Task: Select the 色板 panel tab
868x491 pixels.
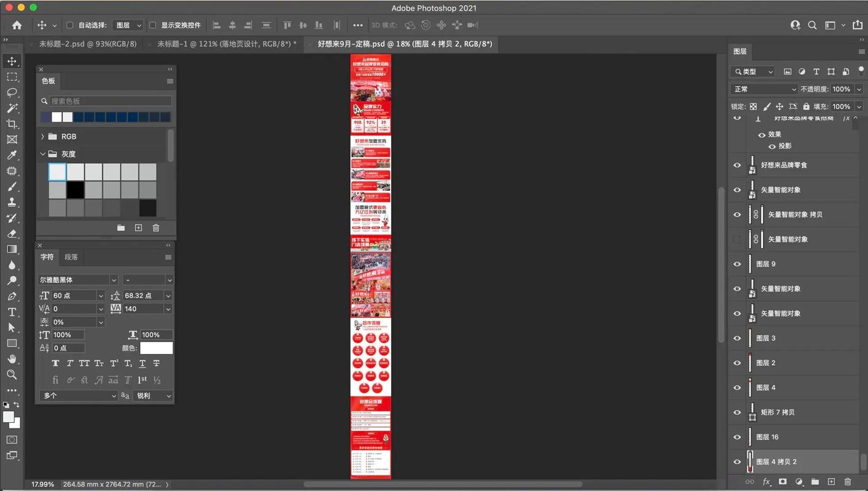Action: pyautogui.click(x=48, y=81)
